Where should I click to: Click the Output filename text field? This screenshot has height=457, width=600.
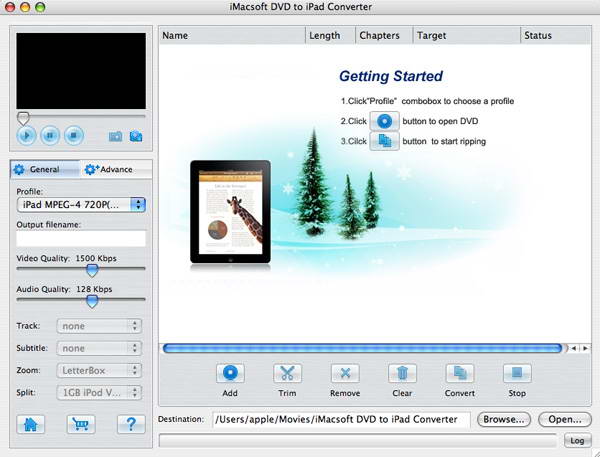pos(81,239)
